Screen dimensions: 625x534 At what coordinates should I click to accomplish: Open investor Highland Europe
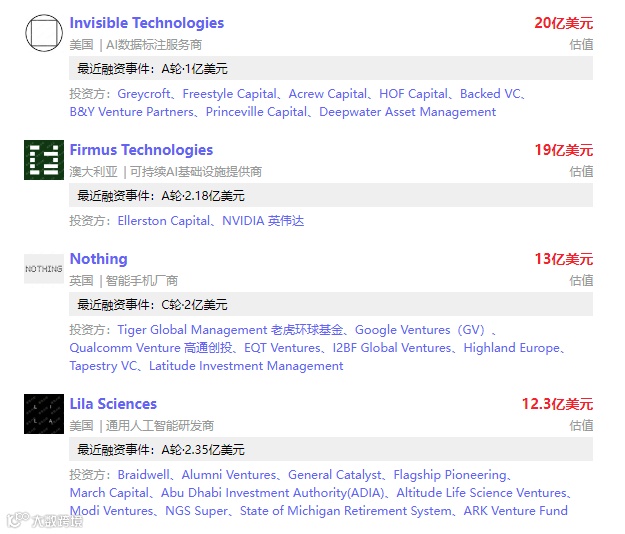click(511, 348)
